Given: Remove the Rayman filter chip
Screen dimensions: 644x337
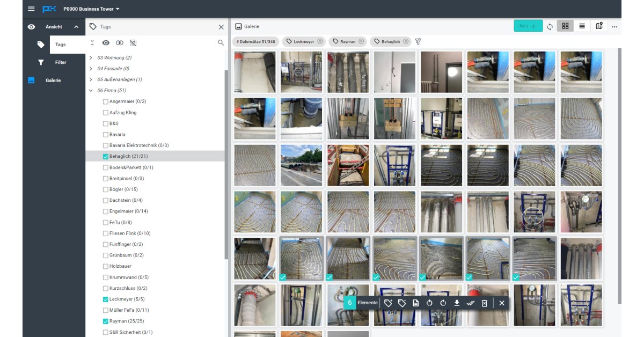Looking at the screenshot, I should point(361,41).
